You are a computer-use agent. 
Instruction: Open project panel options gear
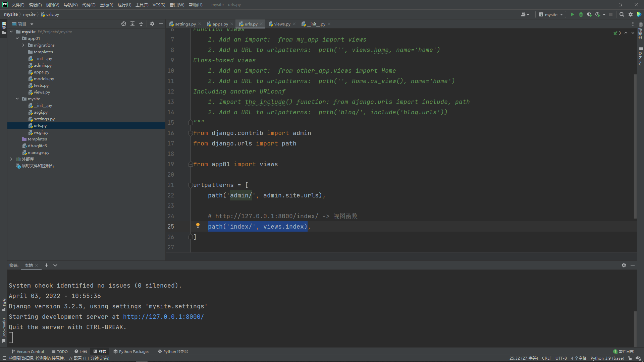pyautogui.click(x=152, y=24)
